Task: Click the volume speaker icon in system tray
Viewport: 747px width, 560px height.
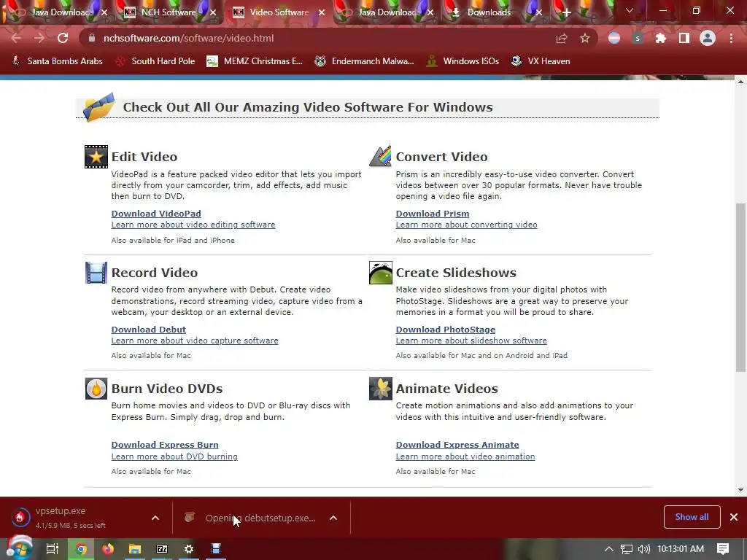Action: pos(643,549)
